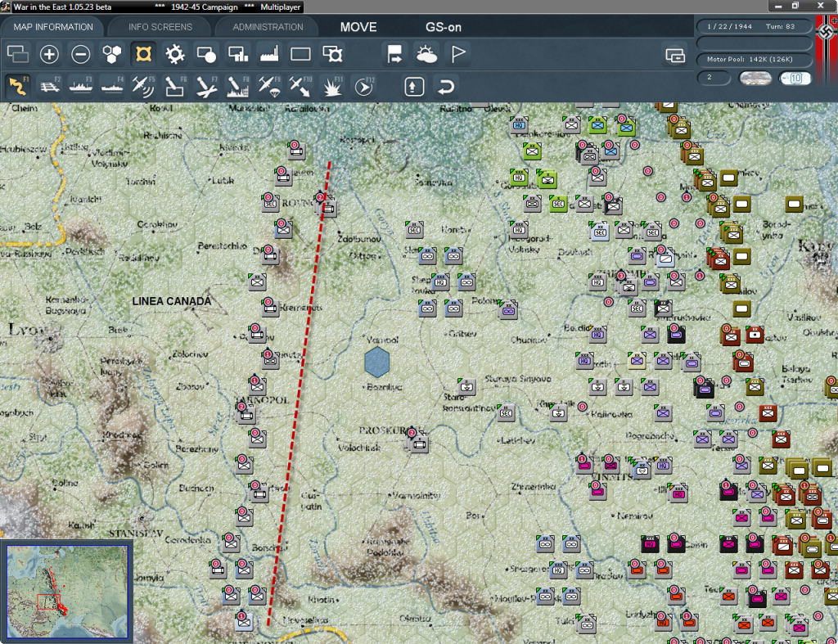
Task: Select F6 bomb unit mode icon
Action: click(x=175, y=86)
